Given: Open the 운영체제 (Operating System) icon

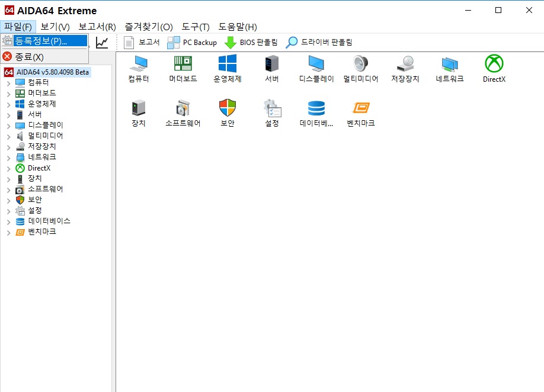Looking at the screenshot, I should [x=227, y=67].
